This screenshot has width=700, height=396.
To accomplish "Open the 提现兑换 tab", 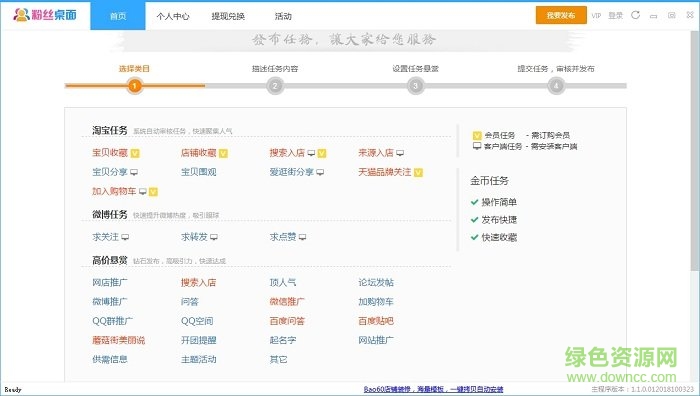I will pos(228,17).
